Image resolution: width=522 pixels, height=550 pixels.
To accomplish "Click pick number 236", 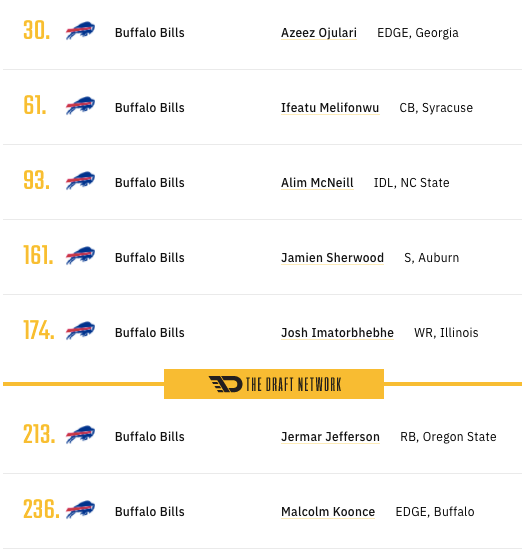I will click(41, 509).
